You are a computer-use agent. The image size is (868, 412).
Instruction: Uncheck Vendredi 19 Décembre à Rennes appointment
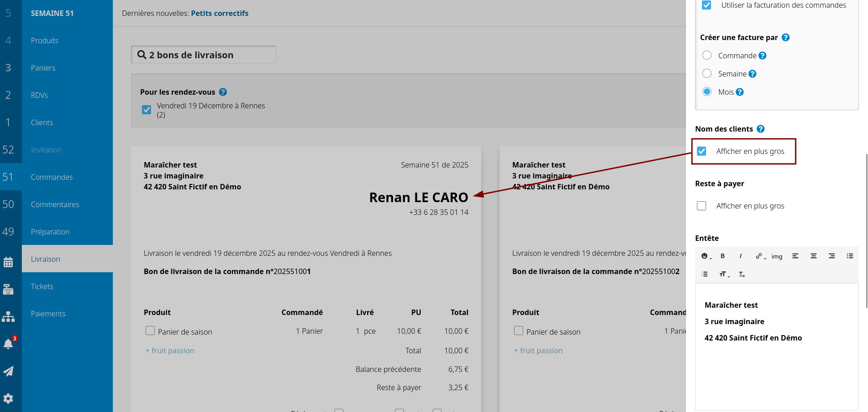[146, 110]
